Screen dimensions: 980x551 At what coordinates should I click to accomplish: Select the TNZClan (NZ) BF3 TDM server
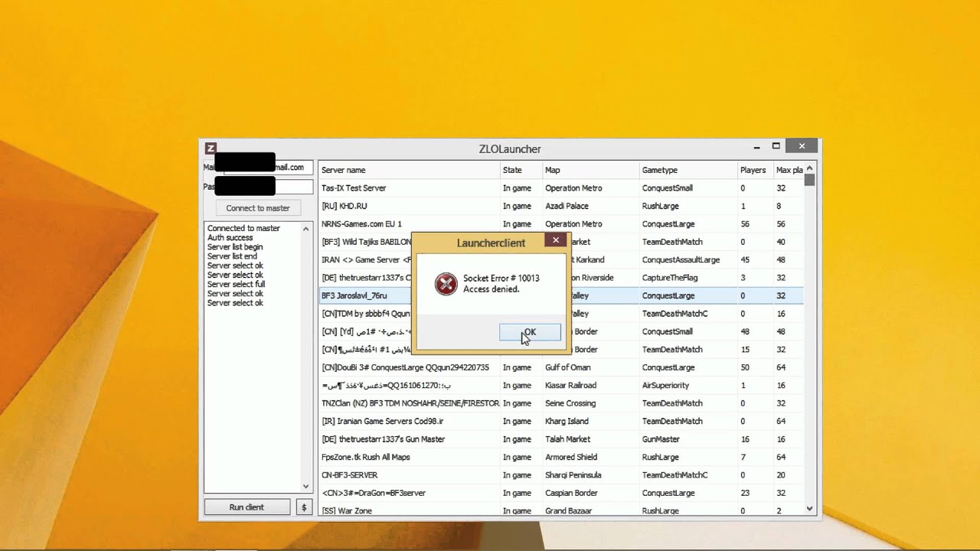(x=561, y=403)
